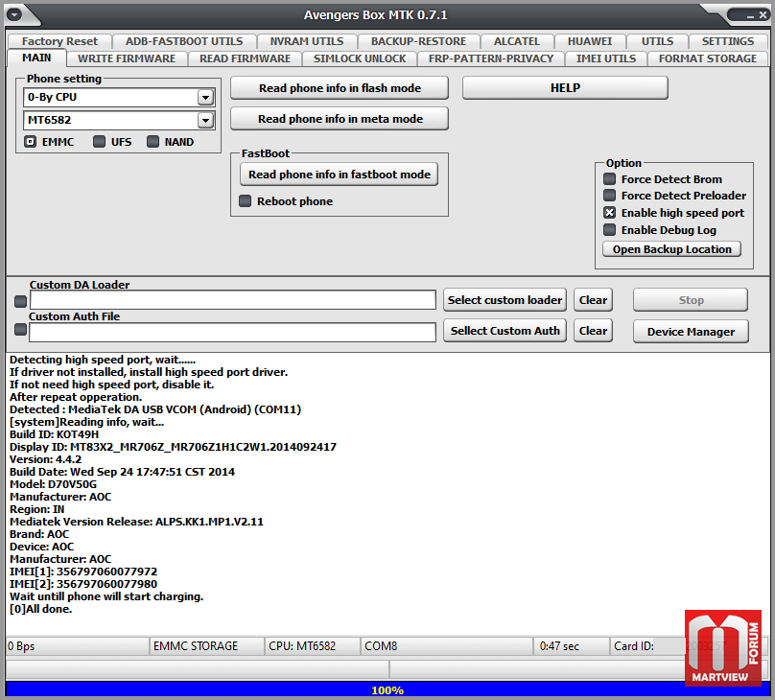This screenshot has height=700, width=775.
Task: Click Select custom loader button
Action: [x=505, y=300]
